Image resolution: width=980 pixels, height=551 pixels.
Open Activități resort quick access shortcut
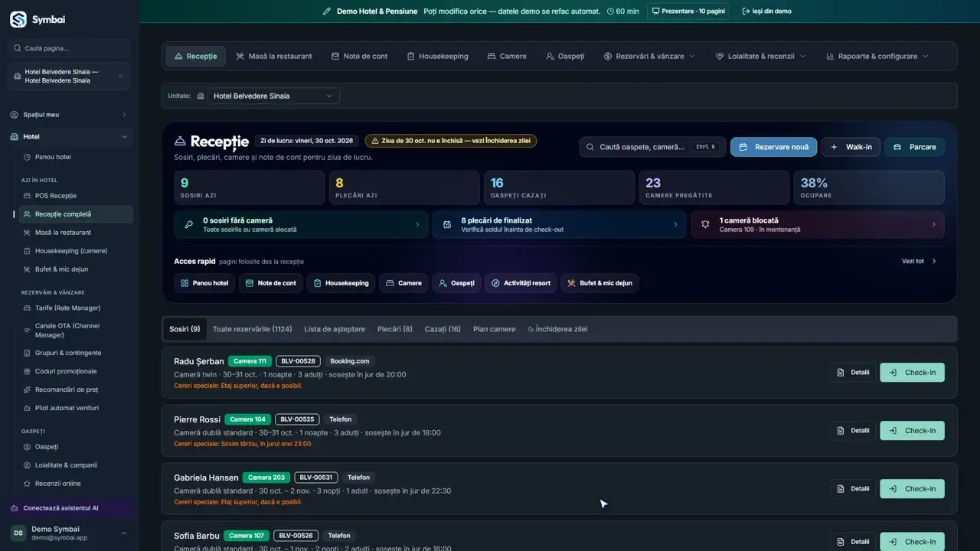click(521, 283)
